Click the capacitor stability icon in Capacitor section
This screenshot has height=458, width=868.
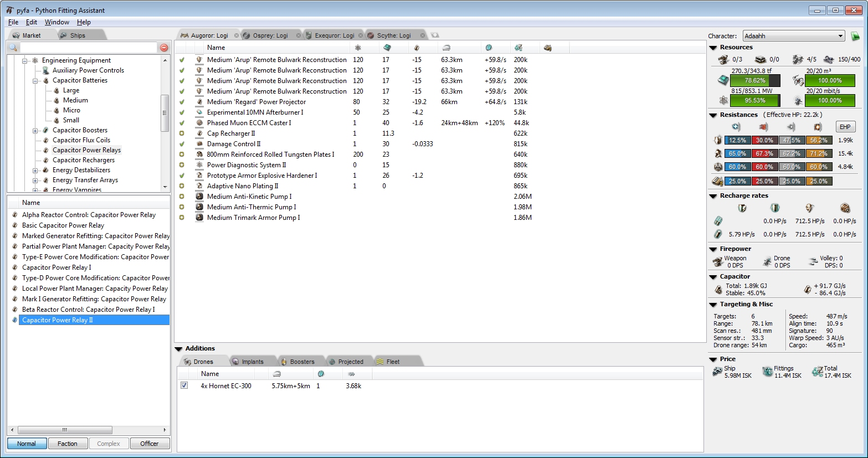pyautogui.click(x=718, y=290)
